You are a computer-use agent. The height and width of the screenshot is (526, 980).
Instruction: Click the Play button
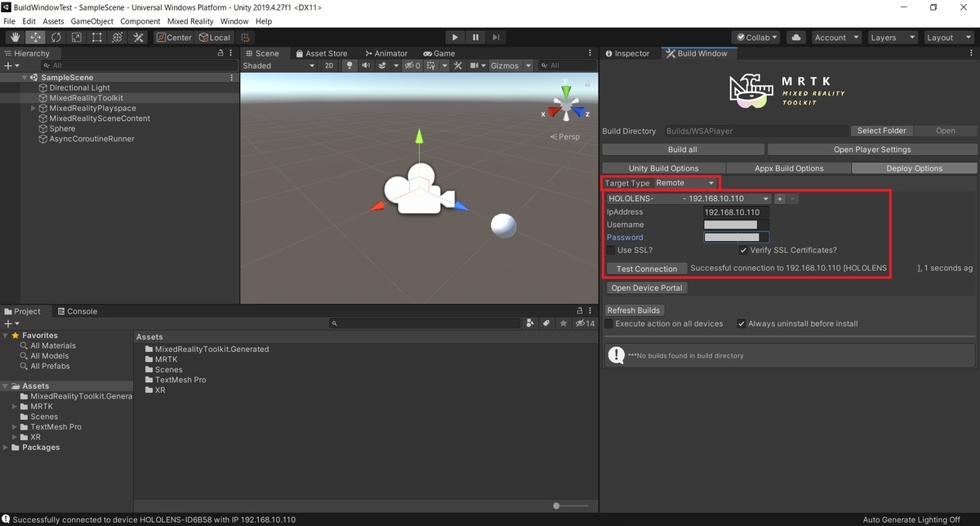(455, 38)
